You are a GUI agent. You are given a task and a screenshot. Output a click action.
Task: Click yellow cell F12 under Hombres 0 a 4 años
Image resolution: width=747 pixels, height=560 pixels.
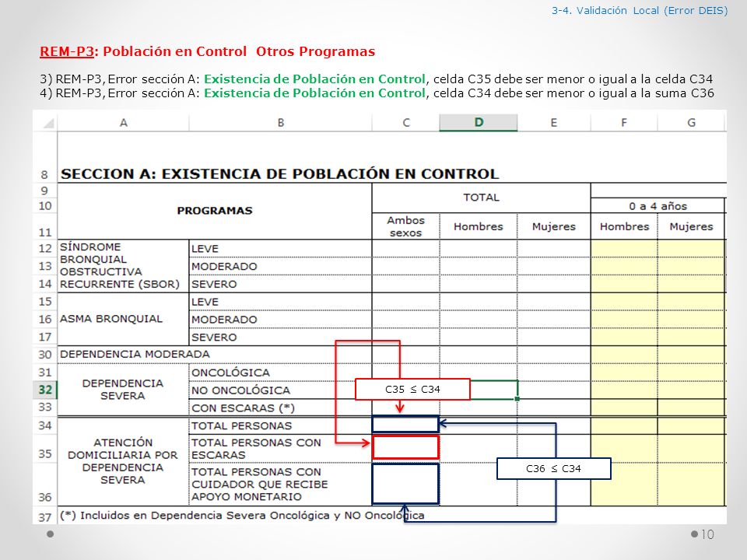(624, 248)
